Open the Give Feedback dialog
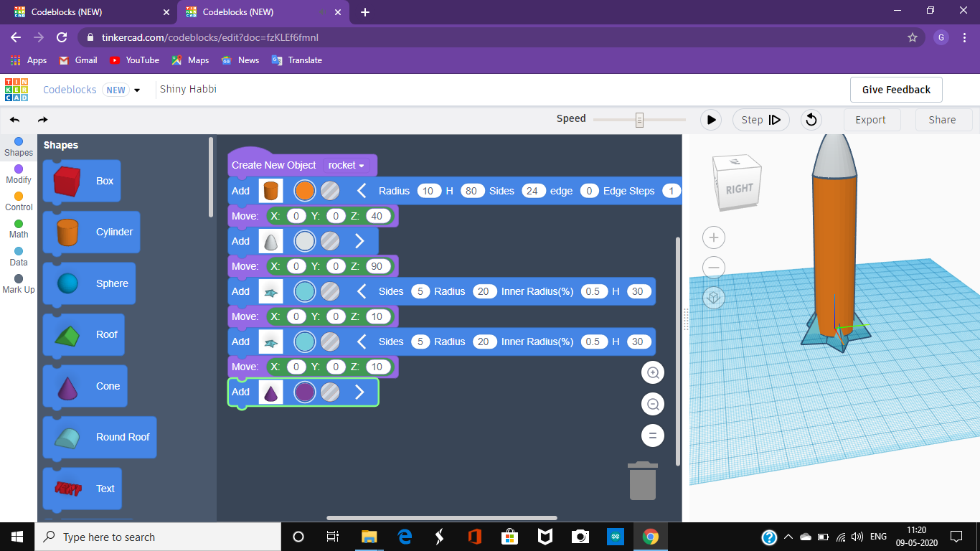Image resolution: width=980 pixels, height=551 pixels. (x=895, y=90)
